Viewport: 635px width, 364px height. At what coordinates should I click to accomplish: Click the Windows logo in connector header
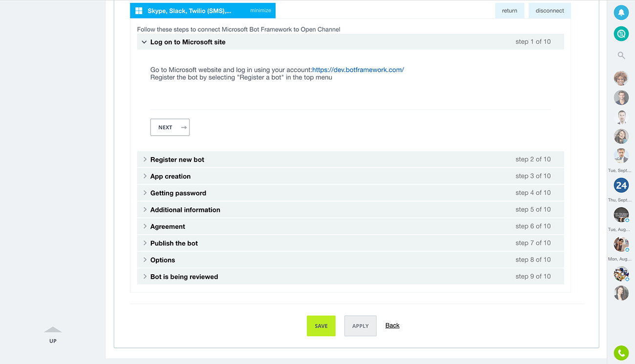(x=139, y=11)
